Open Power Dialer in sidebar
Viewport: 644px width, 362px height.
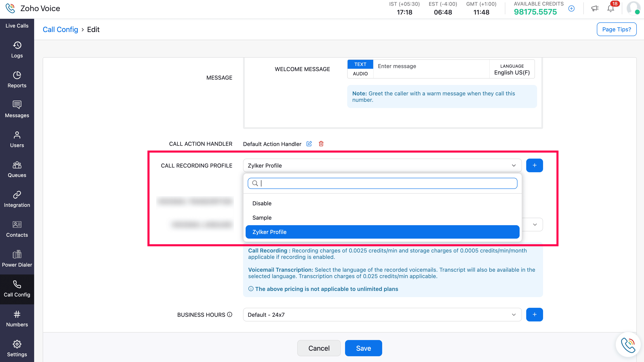pyautogui.click(x=17, y=259)
